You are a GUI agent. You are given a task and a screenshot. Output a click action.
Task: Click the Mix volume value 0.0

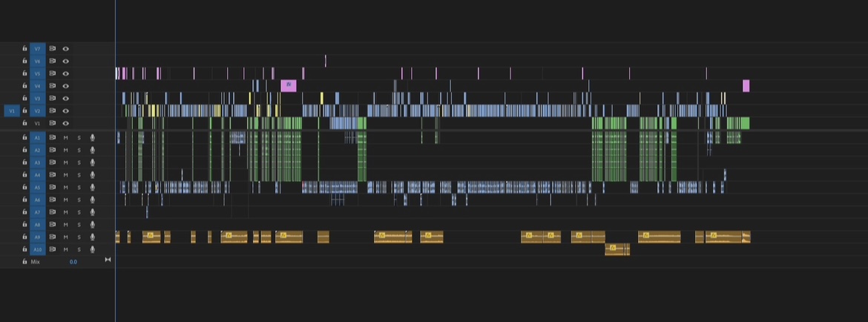click(x=73, y=262)
